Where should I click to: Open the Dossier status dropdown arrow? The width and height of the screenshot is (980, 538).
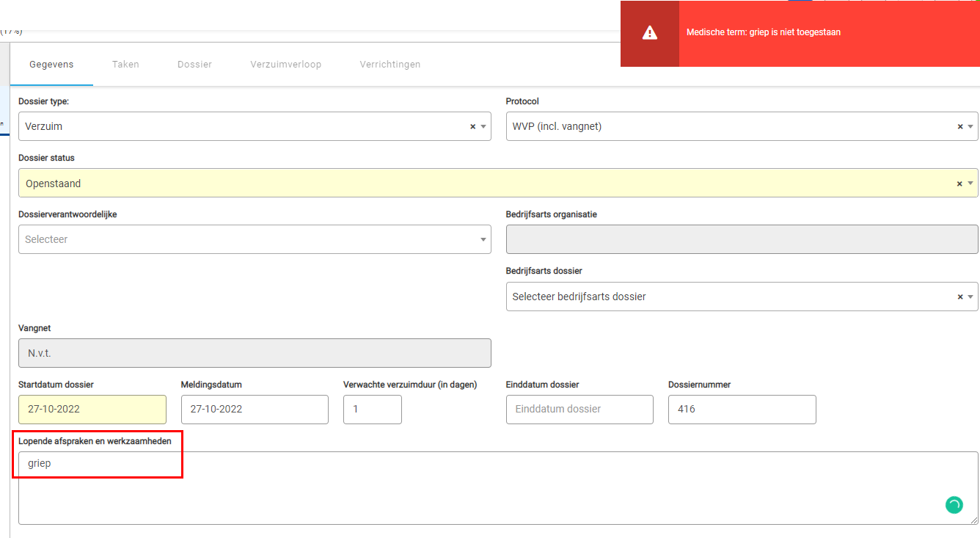(x=970, y=183)
